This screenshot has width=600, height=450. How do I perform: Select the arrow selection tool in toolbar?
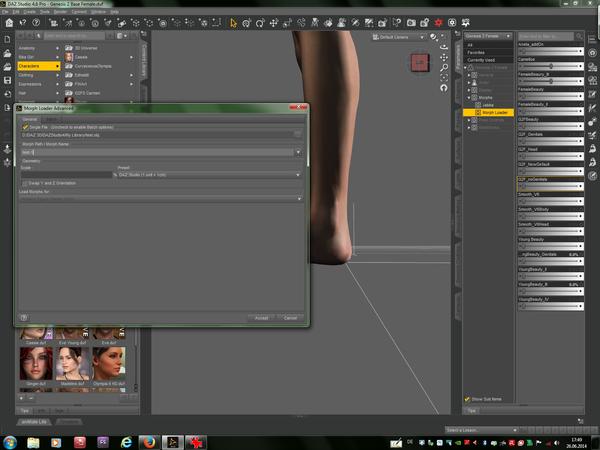pos(233,22)
